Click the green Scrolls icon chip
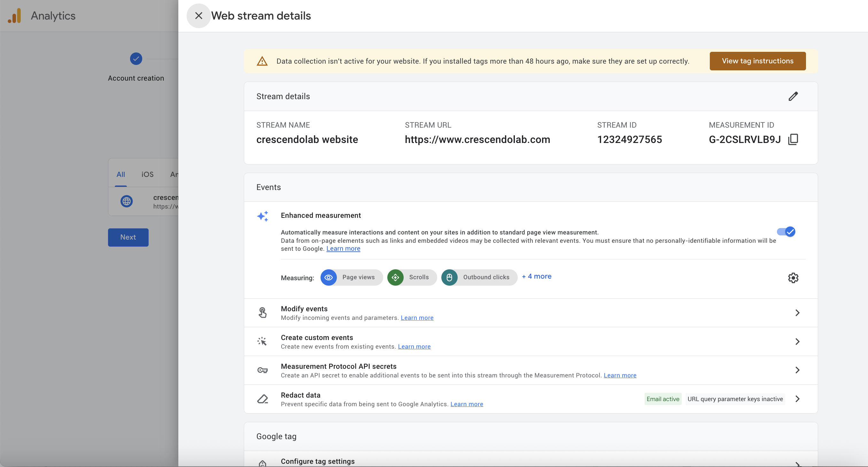Screen dimensions: 868x467 click(x=395, y=278)
